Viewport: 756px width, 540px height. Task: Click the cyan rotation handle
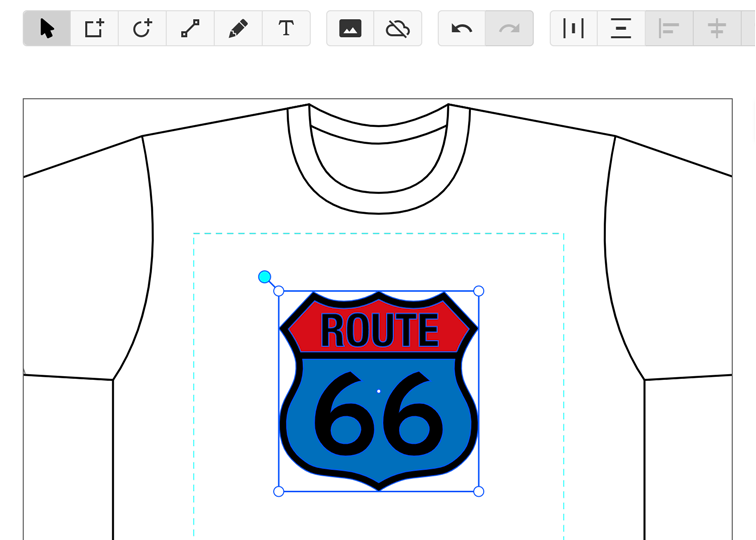point(265,277)
